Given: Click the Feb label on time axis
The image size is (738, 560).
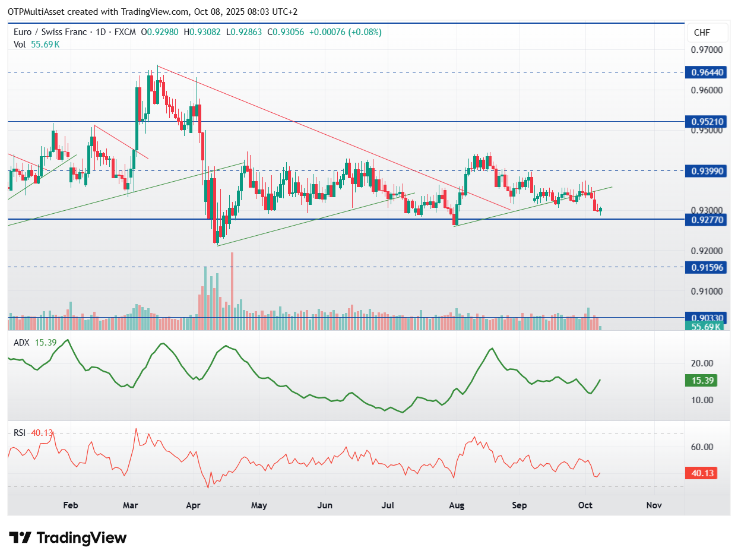Looking at the screenshot, I should (x=70, y=505).
